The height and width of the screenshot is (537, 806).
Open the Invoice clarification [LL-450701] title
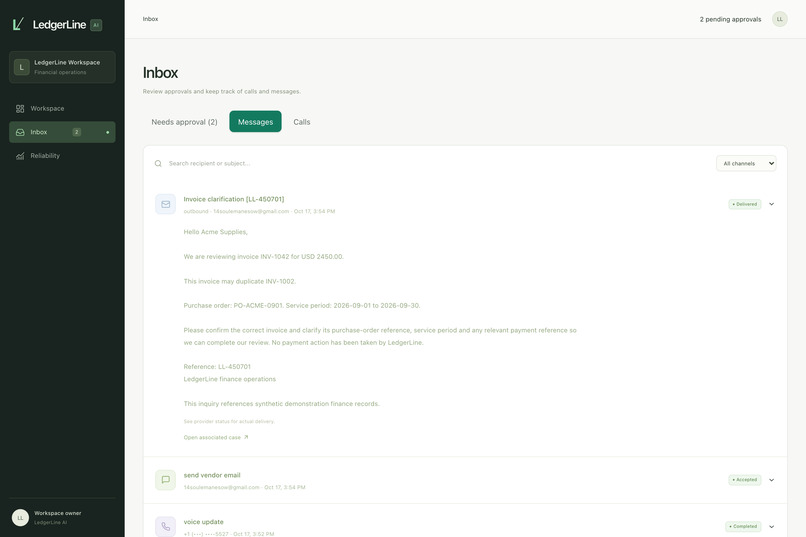point(234,199)
